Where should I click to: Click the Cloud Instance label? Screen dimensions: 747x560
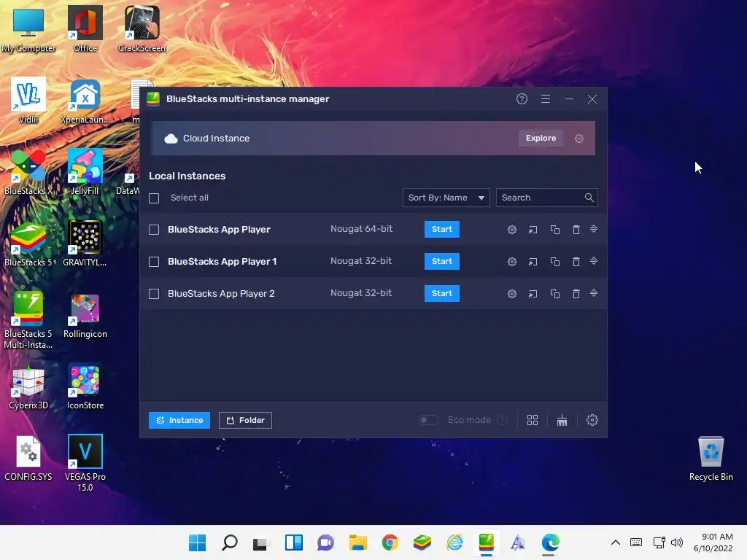pyautogui.click(x=216, y=138)
